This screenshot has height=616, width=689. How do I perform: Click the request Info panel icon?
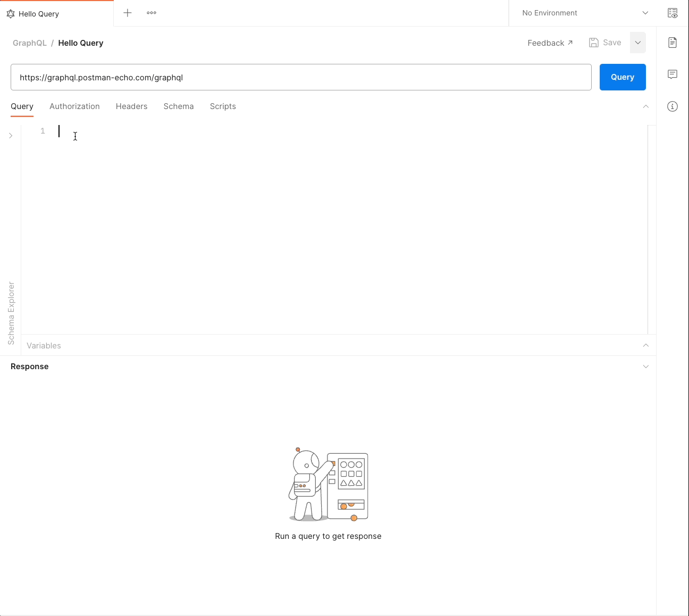pos(672,106)
